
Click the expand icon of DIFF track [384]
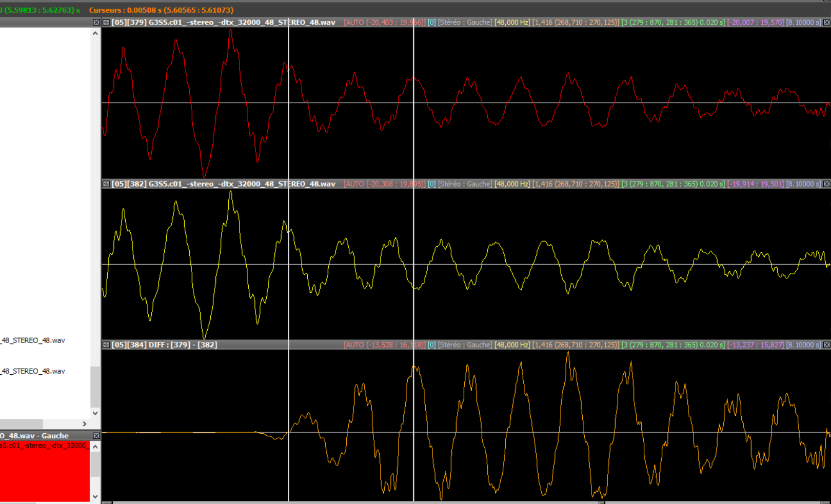pos(106,345)
